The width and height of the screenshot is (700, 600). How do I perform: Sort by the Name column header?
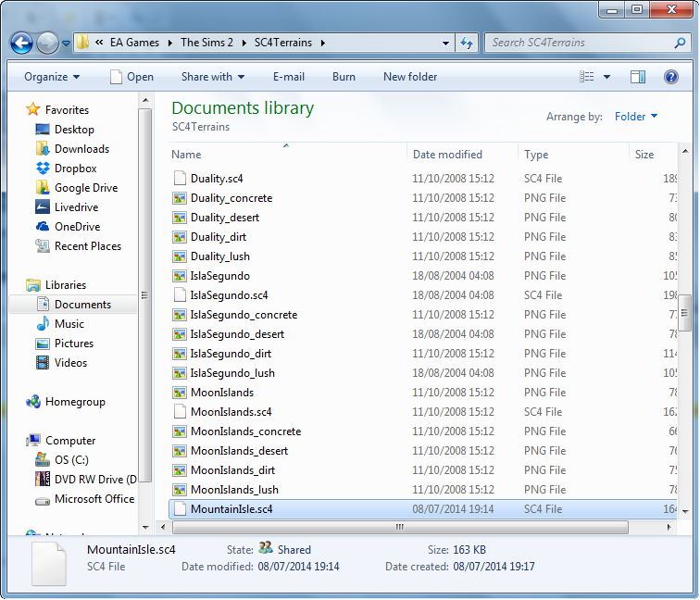pyautogui.click(x=286, y=155)
